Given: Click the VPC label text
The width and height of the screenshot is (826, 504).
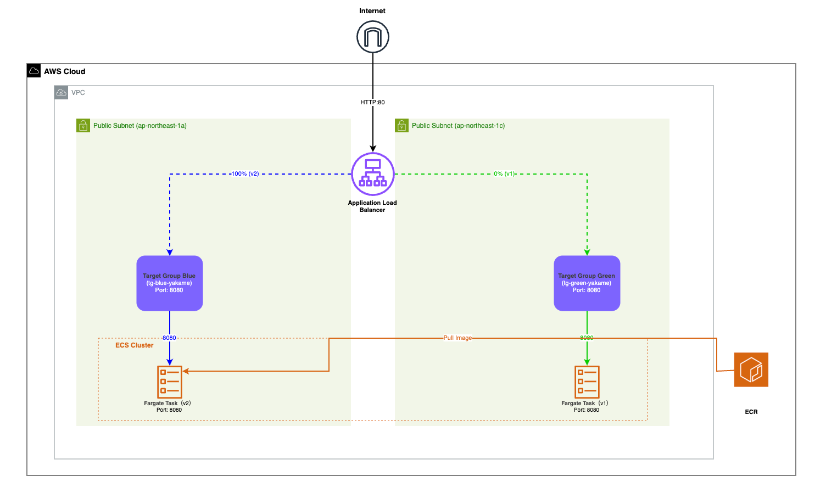Looking at the screenshot, I should pyautogui.click(x=78, y=93).
